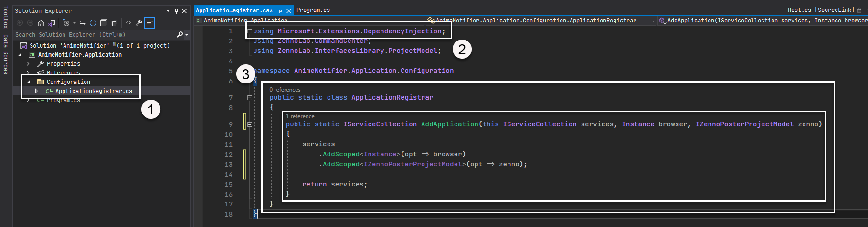868x227 pixels.
Task: Switch between solutions and folder views
Action: (x=52, y=23)
